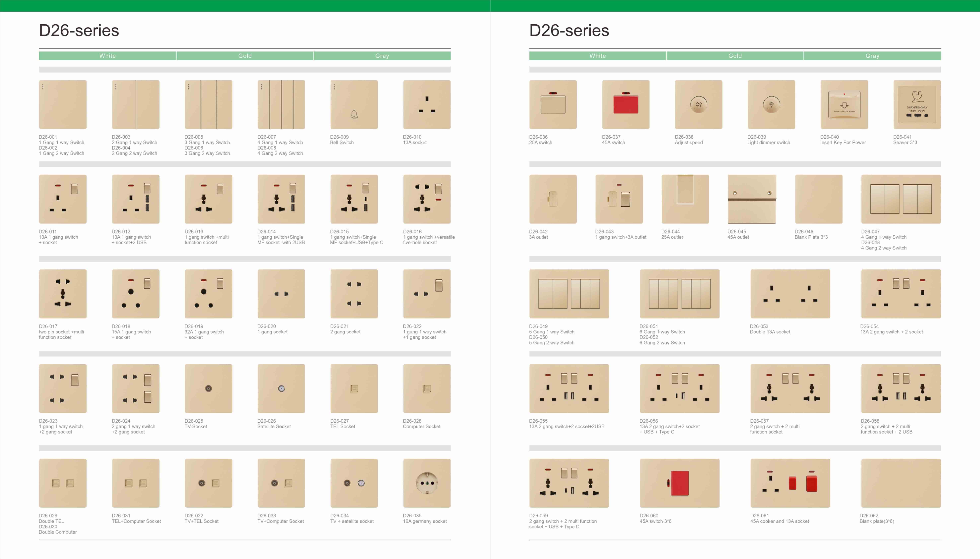
Task: Click the D26-027 TEL Socket image
Action: coord(354,388)
